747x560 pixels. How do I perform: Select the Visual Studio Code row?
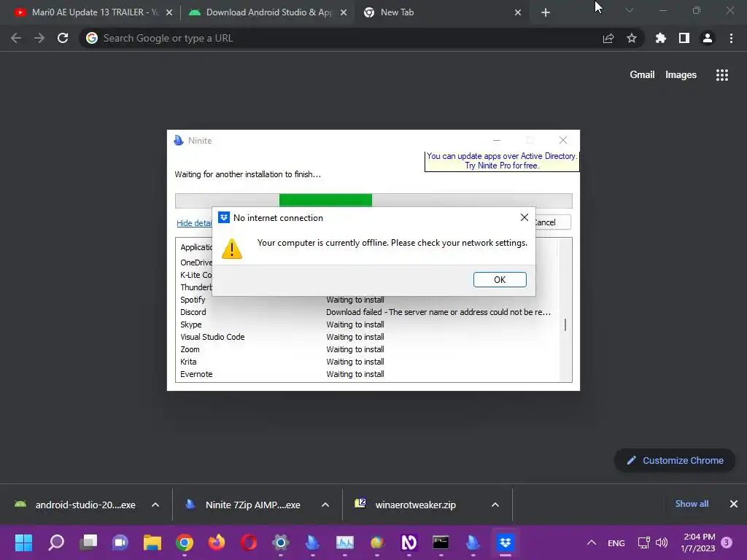tap(367, 337)
